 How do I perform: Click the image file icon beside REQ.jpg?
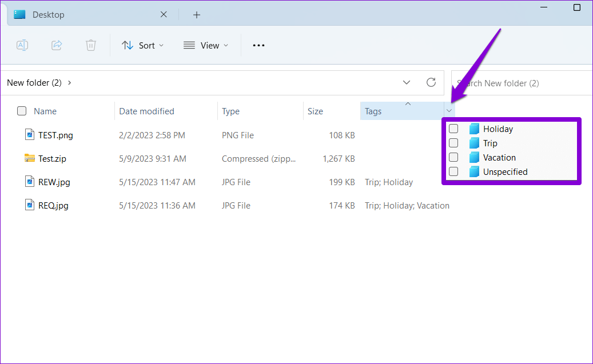(30, 205)
